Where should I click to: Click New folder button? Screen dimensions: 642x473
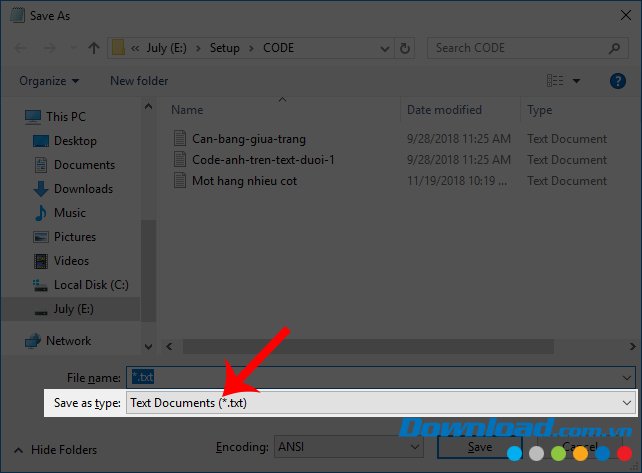(x=139, y=81)
